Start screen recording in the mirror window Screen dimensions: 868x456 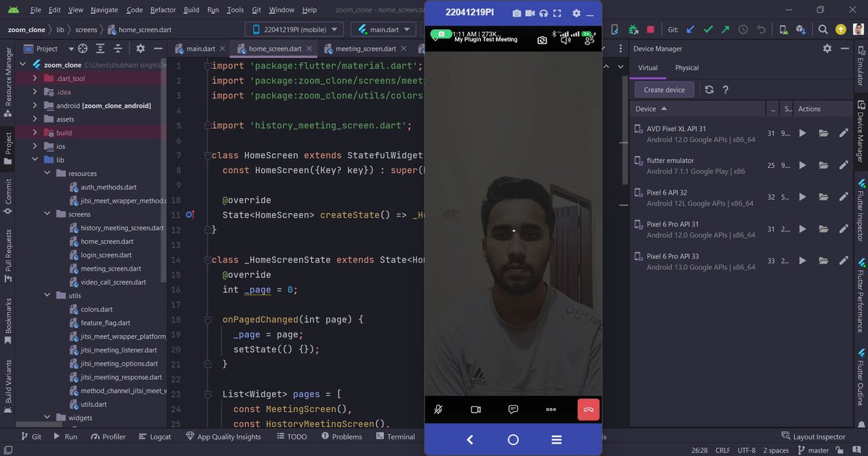529,13
